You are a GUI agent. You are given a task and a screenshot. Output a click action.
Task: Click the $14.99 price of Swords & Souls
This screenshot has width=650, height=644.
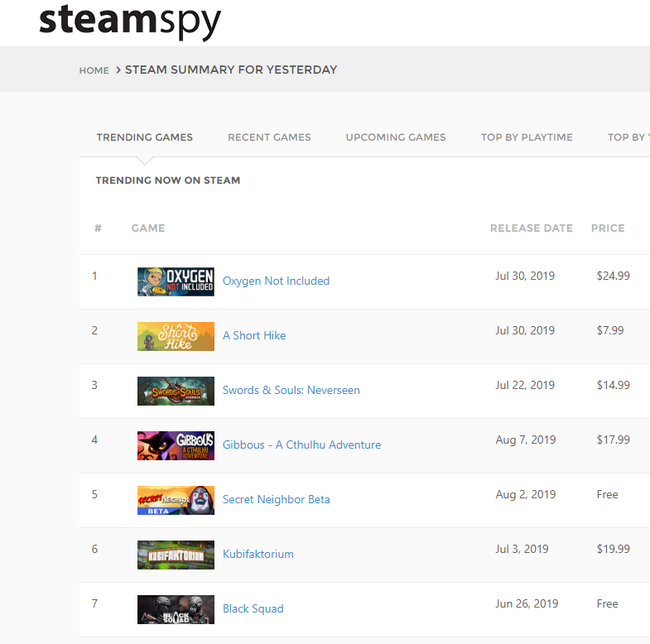tap(613, 385)
